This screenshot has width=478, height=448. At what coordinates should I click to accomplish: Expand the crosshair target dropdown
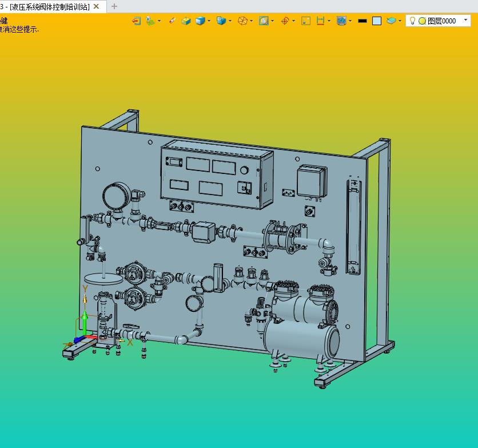click(x=293, y=21)
